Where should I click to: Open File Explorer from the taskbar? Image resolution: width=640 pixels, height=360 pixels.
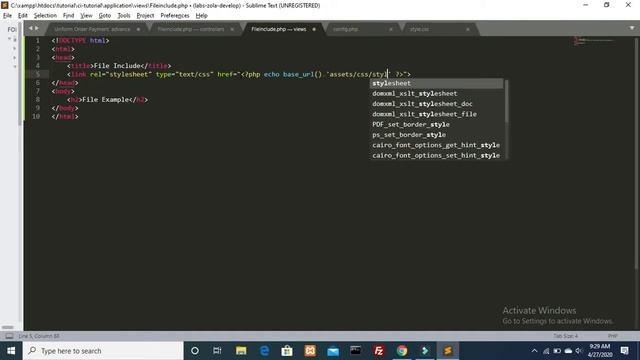click(x=241, y=351)
